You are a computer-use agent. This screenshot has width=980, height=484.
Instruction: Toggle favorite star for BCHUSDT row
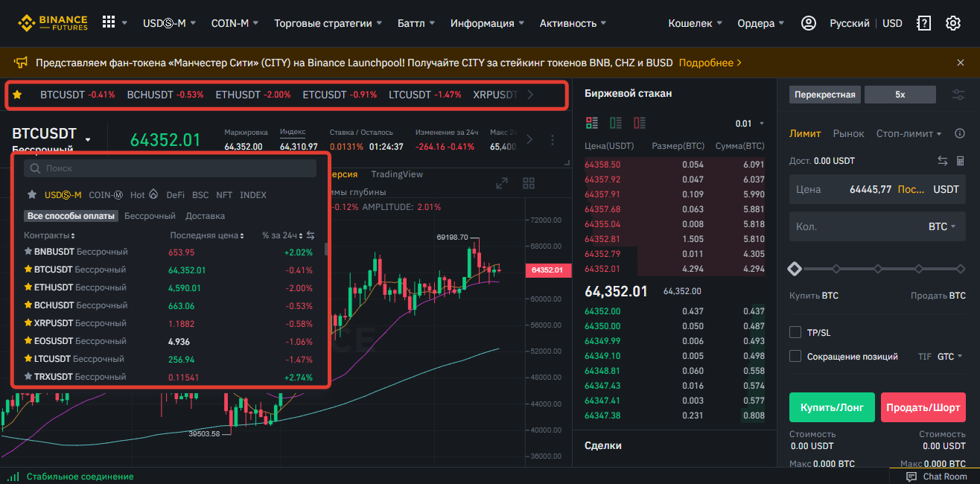pyautogui.click(x=28, y=305)
